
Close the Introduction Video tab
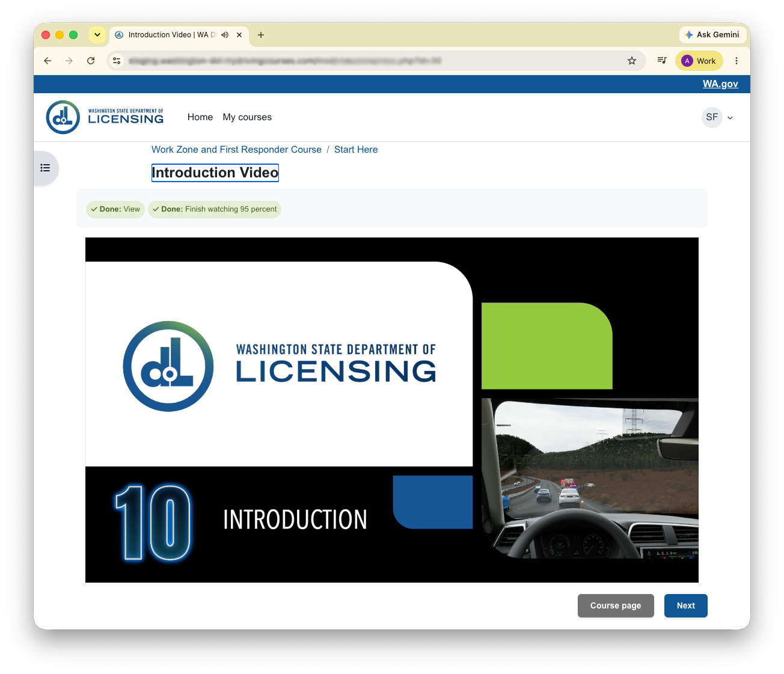tap(239, 35)
